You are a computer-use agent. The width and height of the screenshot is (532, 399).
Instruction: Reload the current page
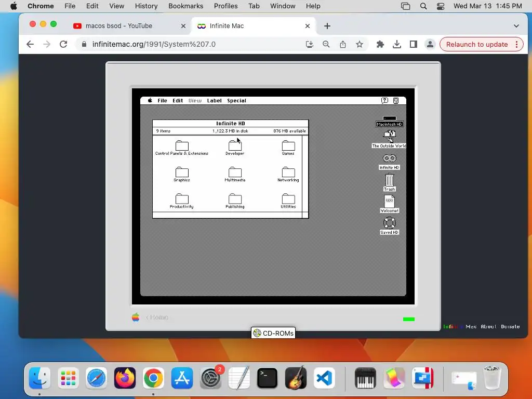tap(63, 44)
